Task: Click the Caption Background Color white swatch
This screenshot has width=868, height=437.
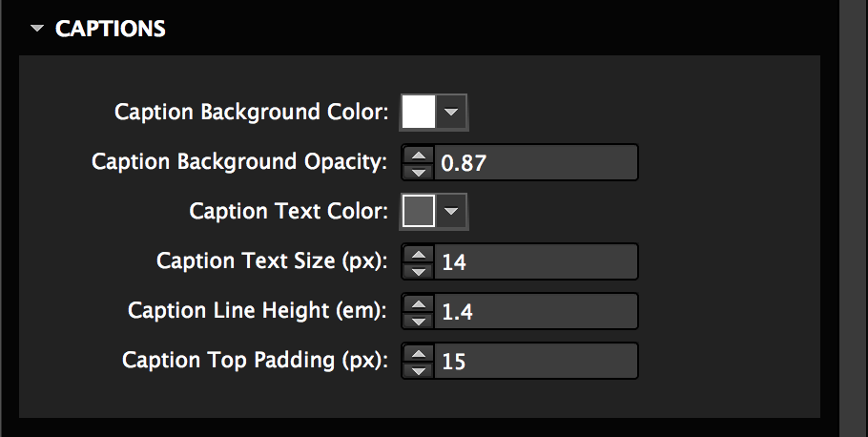Action: pyautogui.click(x=419, y=113)
